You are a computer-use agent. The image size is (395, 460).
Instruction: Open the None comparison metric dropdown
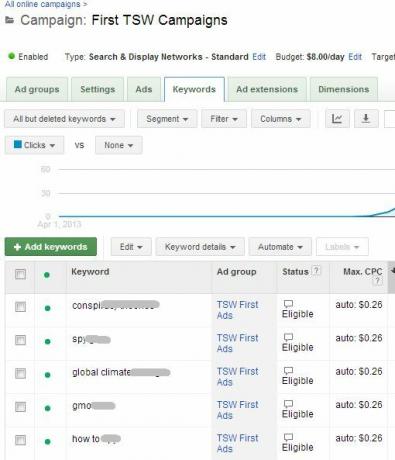[119, 145]
